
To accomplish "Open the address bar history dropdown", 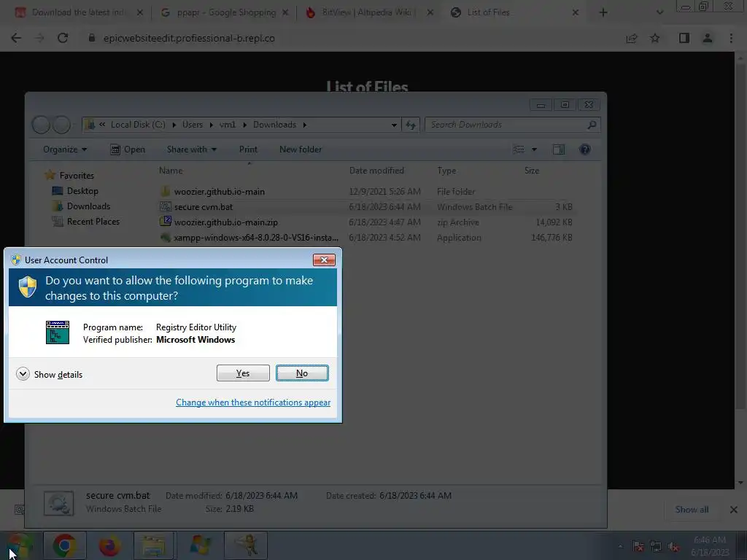I will [394, 125].
